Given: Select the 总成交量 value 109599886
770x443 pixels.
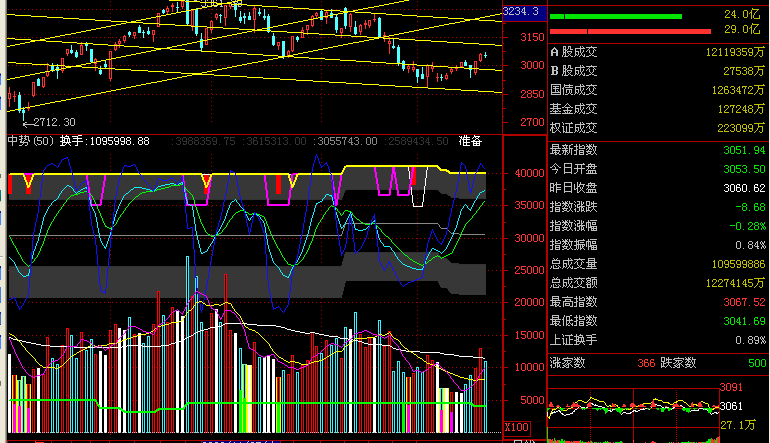Looking at the screenshot, I should point(738,264).
